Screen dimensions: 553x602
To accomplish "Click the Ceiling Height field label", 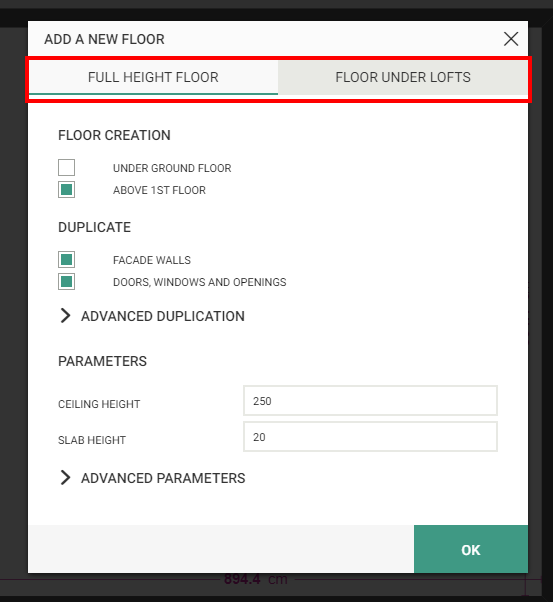I will point(99,404).
